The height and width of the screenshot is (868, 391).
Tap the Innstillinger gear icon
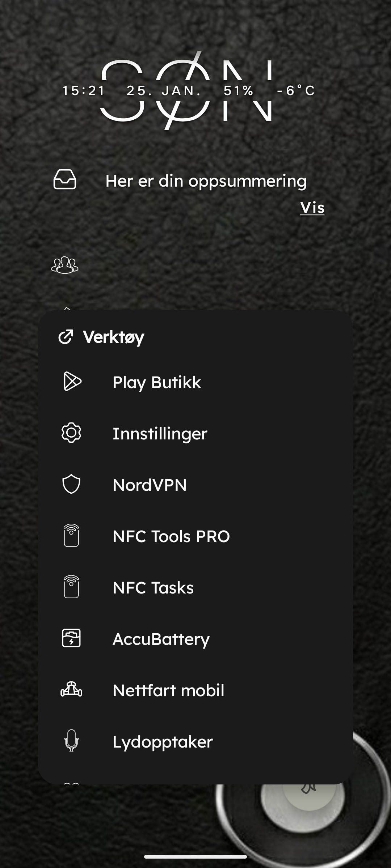71,433
